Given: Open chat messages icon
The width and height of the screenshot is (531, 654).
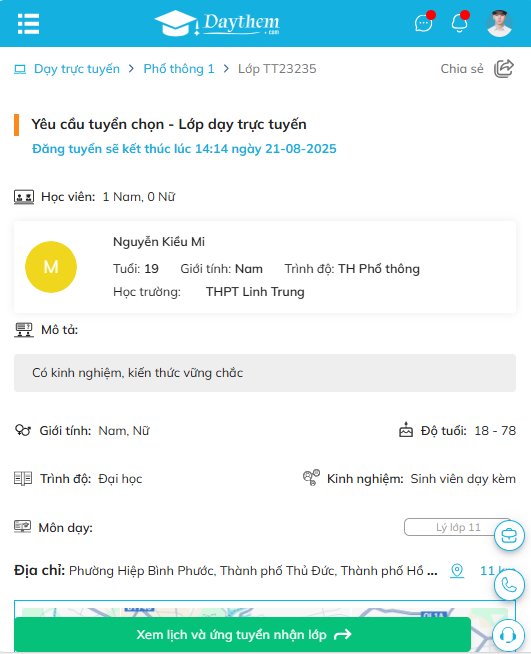Looking at the screenshot, I should pyautogui.click(x=424, y=23).
